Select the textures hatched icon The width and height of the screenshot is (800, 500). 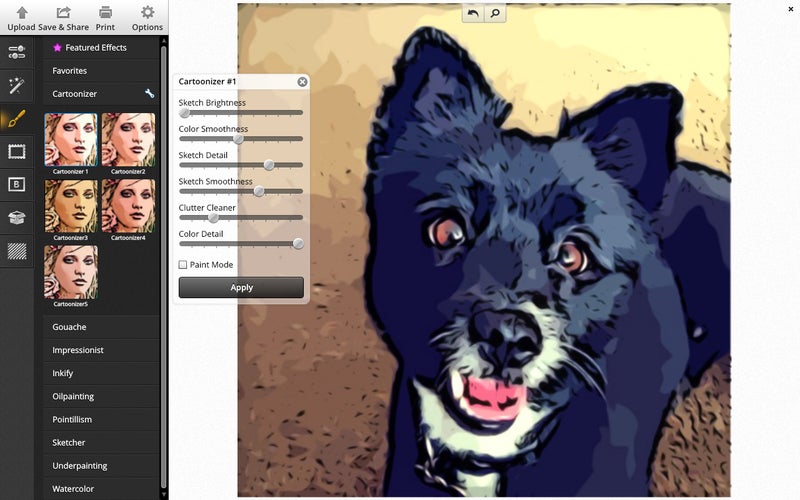click(x=16, y=251)
